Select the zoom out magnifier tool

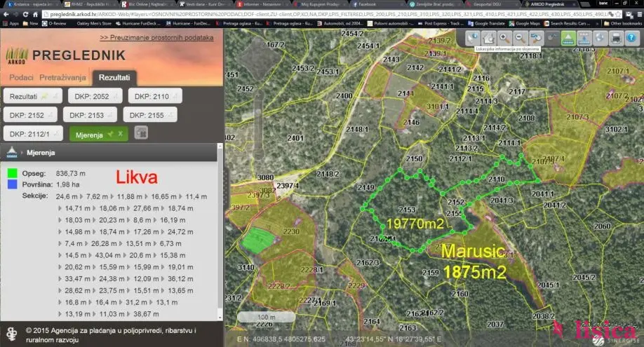(519, 38)
